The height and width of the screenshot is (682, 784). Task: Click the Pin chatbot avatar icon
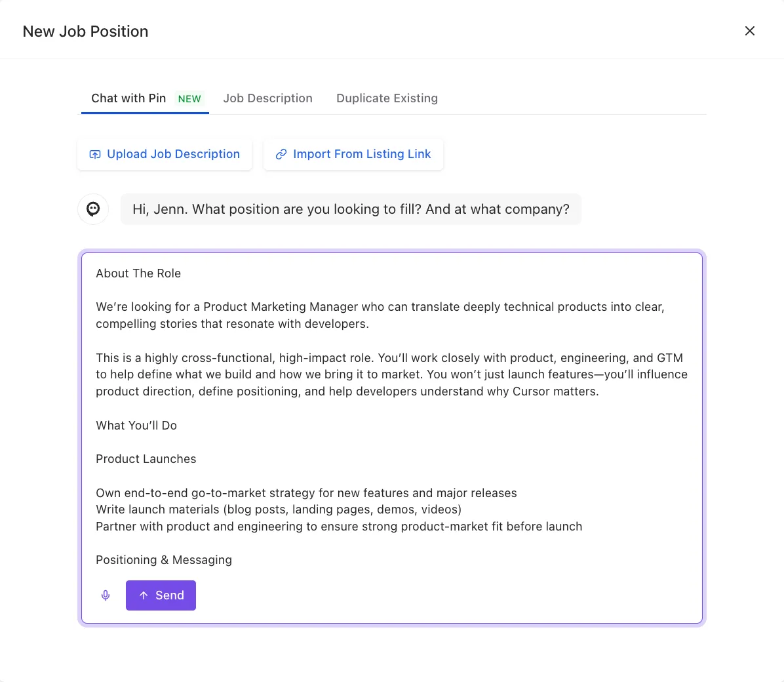tap(93, 209)
